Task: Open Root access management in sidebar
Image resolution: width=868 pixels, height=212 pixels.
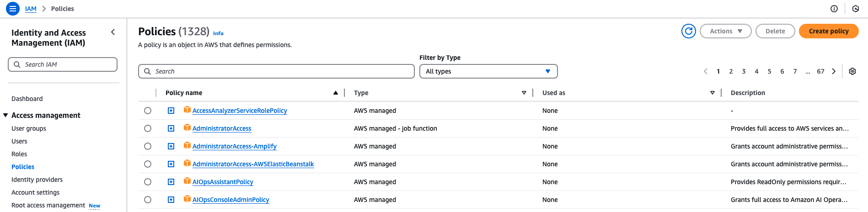Action: point(48,205)
